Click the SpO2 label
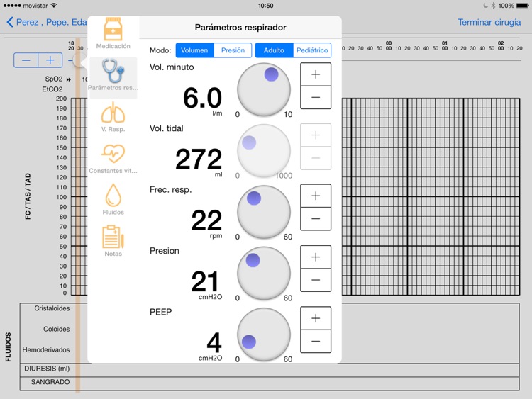532x399 pixels. [x=54, y=79]
